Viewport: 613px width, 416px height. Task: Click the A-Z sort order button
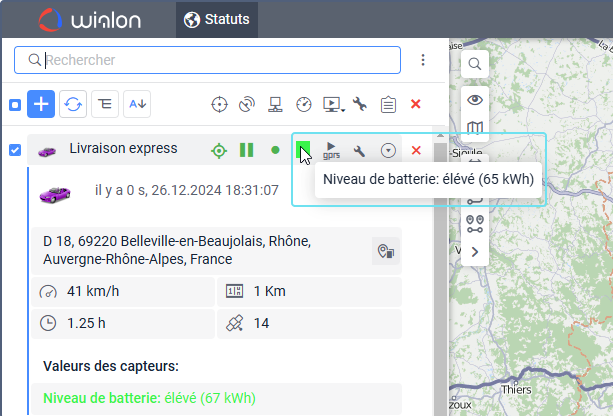point(137,104)
